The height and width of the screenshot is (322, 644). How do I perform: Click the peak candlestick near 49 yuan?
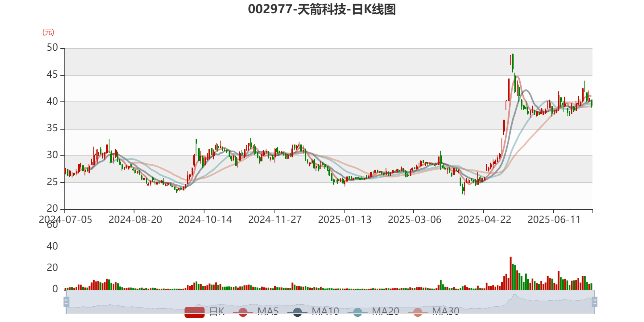(512, 62)
